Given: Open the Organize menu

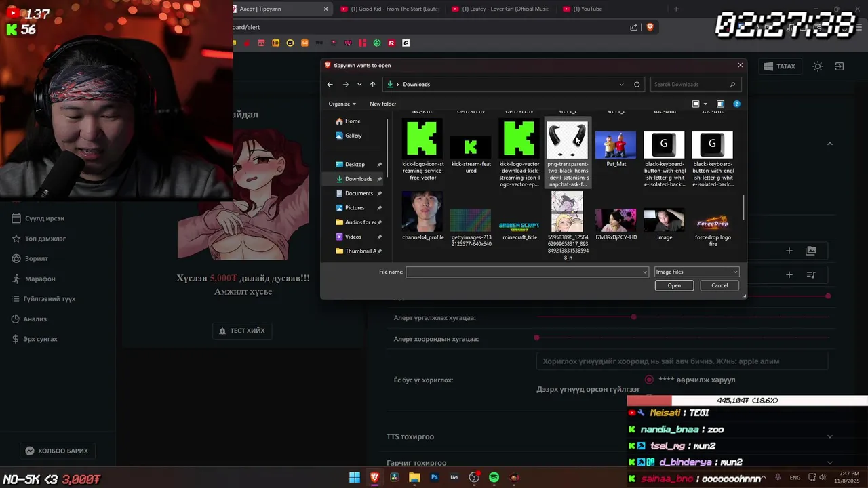Looking at the screenshot, I should click(342, 104).
